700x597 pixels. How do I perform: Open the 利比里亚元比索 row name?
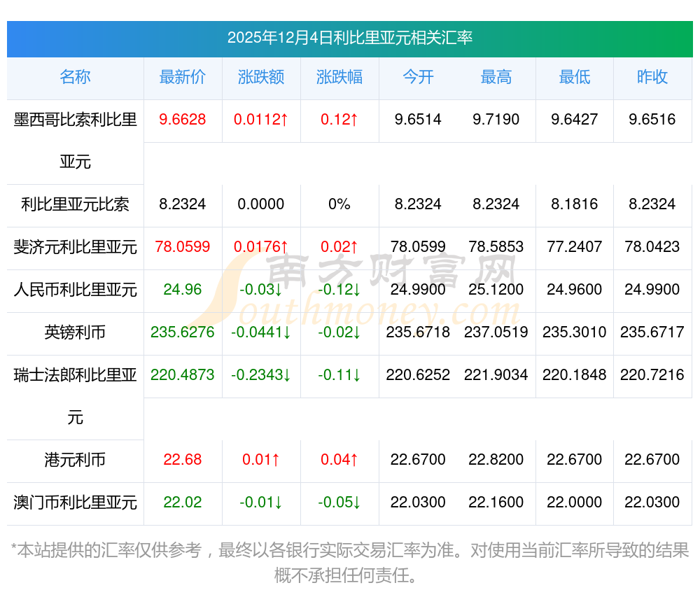click(75, 204)
